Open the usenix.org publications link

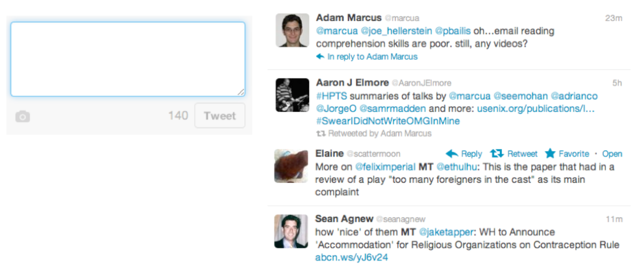(x=536, y=108)
